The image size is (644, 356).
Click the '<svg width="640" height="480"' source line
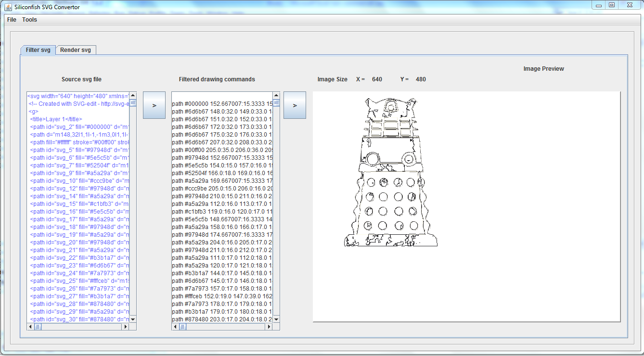coord(78,96)
